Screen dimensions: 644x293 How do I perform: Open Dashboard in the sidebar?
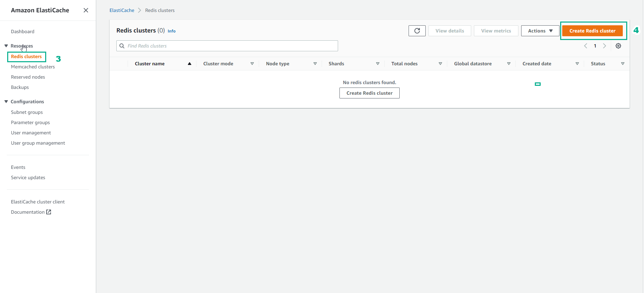pyautogui.click(x=23, y=31)
